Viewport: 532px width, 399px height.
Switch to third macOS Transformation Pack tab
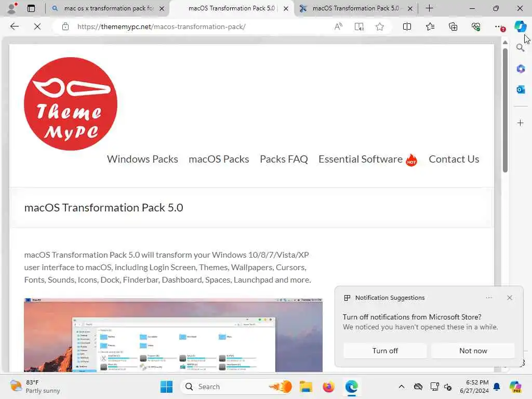coord(355,8)
